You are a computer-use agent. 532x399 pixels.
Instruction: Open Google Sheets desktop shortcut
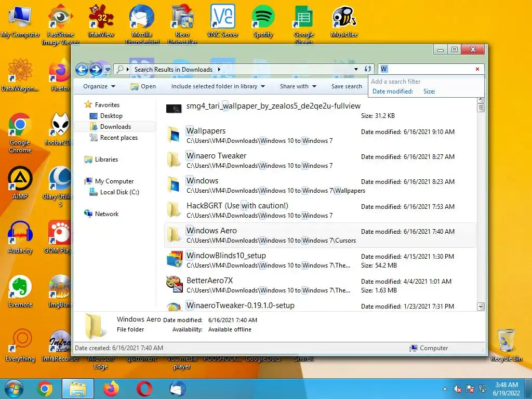tap(303, 24)
